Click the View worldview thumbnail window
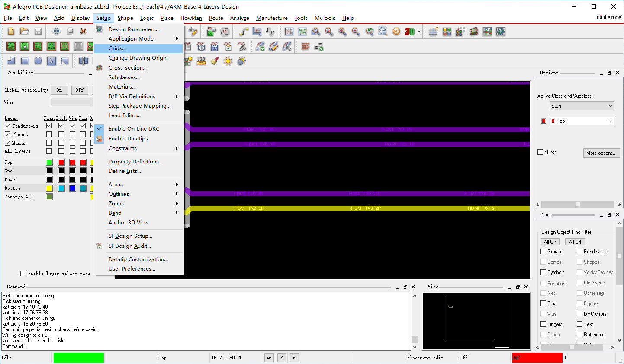 pyautogui.click(x=476, y=322)
